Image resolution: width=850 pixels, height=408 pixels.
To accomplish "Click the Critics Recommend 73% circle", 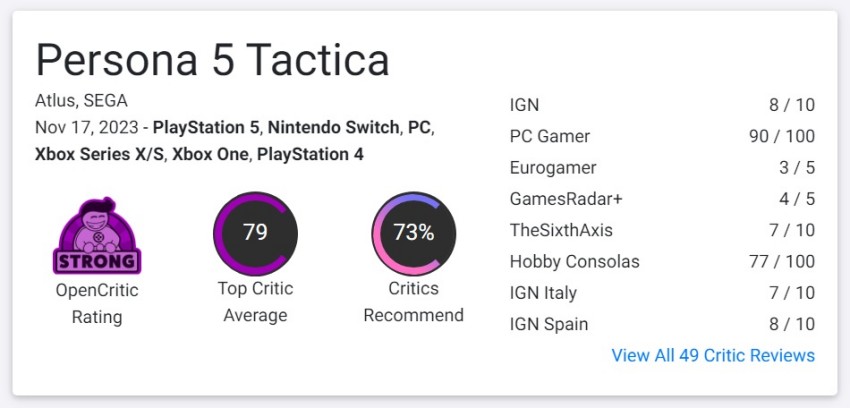I will (414, 233).
